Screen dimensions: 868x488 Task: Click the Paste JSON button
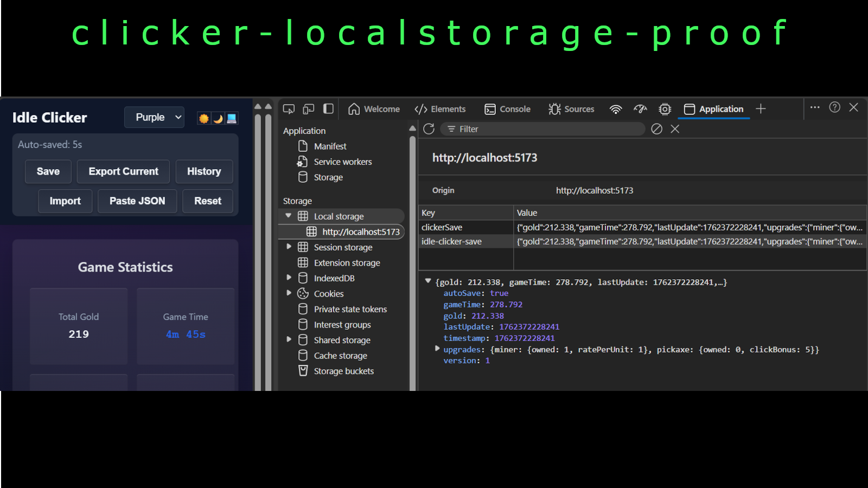(137, 201)
